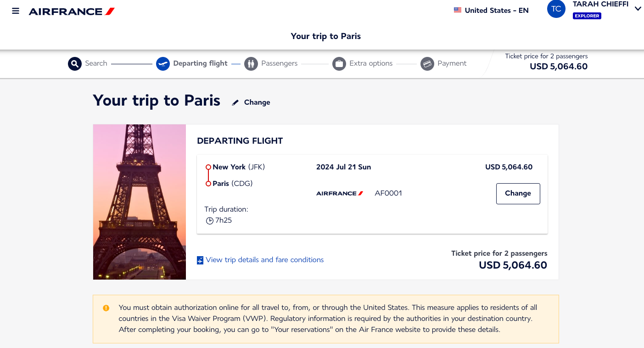Click the Departing flight plane step icon

pyautogui.click(x=163, y=63)
